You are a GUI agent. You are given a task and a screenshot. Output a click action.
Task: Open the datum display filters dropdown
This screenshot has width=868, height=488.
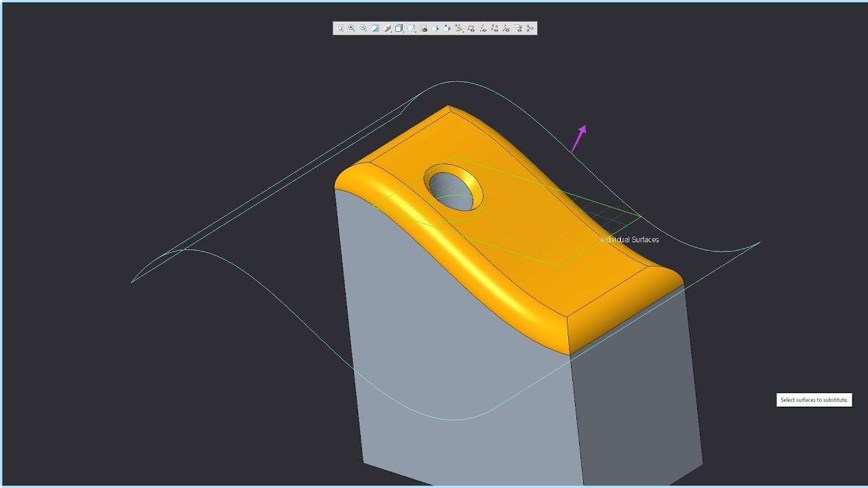459,28
